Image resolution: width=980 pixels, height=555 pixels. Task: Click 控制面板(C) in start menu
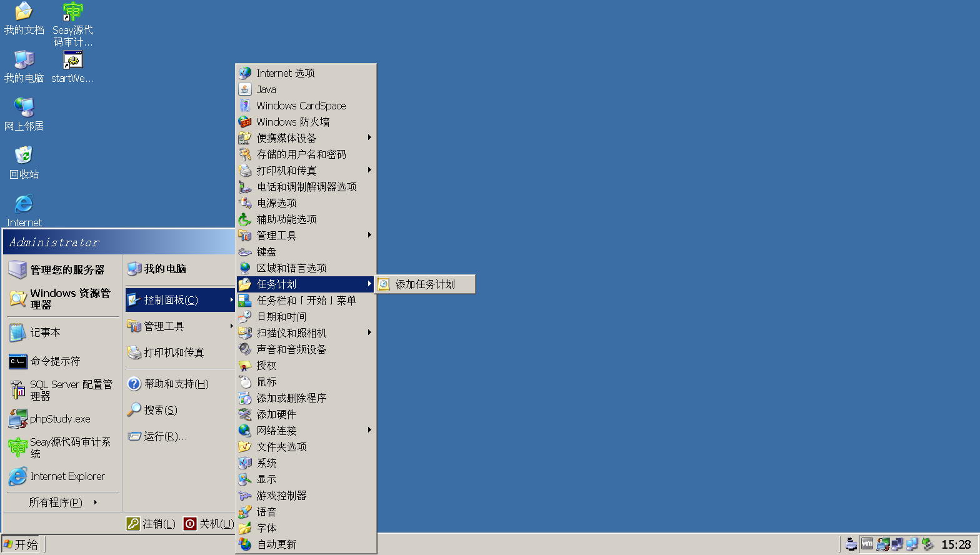coord(180,300)
